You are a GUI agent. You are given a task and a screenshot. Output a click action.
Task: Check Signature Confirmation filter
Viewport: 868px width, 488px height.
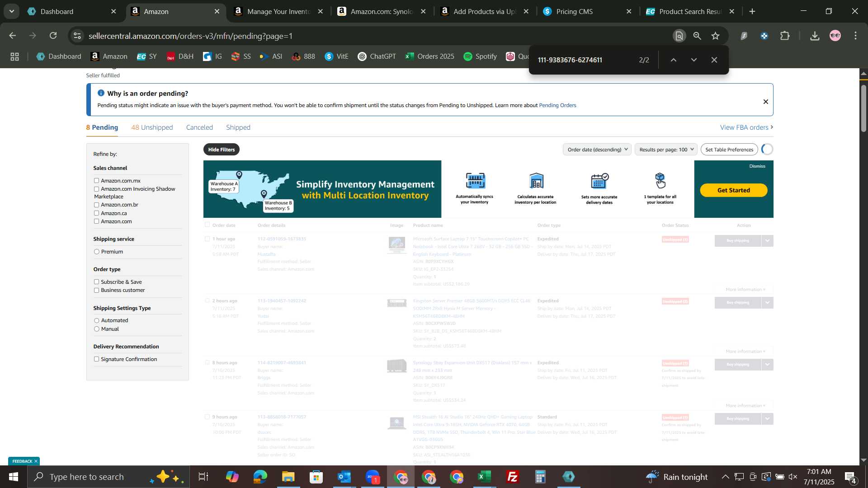pos(96,359)
